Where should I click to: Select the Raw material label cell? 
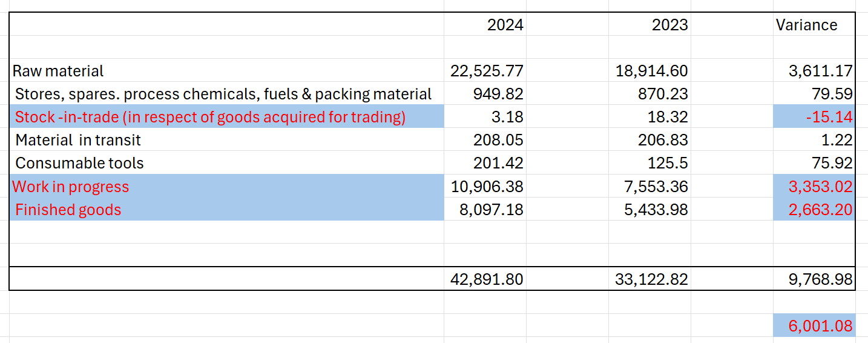click(58, 71)
